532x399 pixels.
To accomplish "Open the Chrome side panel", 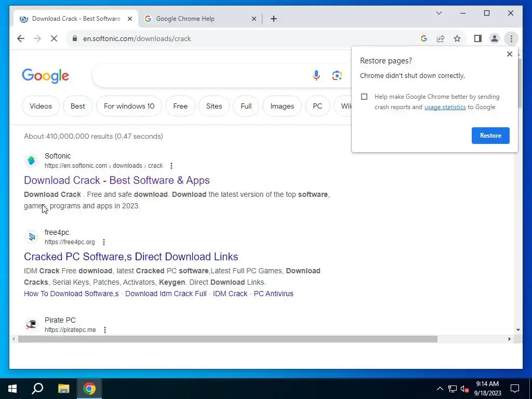I will point(478,38).
